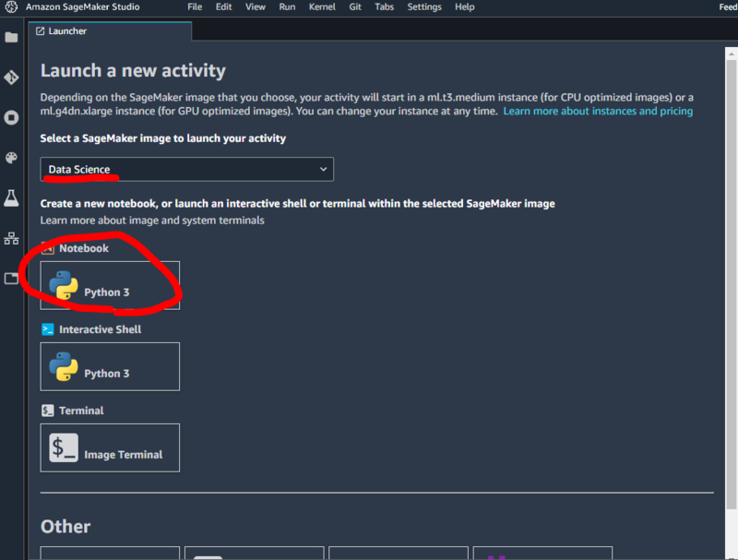Open the SageMaker components network icon

coord(11,238)
